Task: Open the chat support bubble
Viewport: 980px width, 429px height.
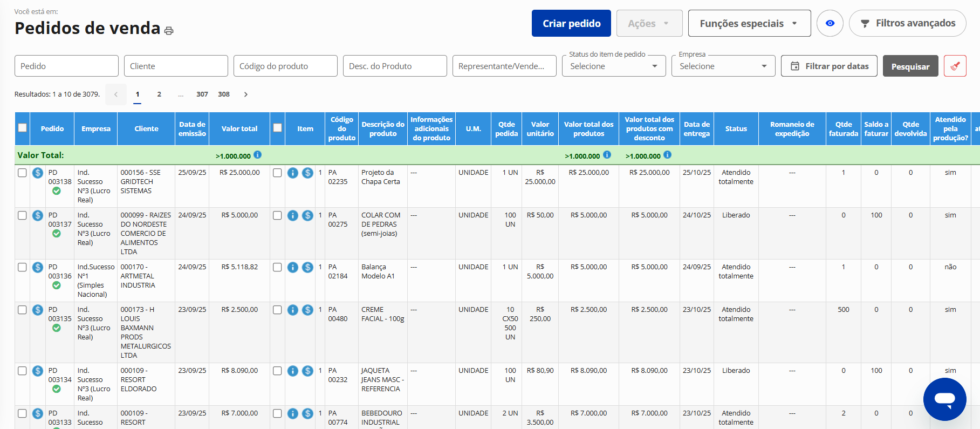Action: (x=944, y=399)
